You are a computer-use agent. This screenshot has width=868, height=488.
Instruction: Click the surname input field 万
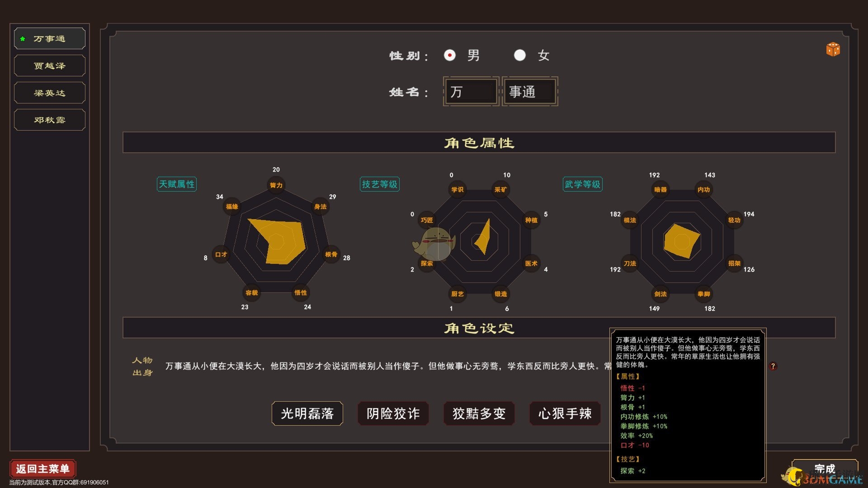point(471,92)
